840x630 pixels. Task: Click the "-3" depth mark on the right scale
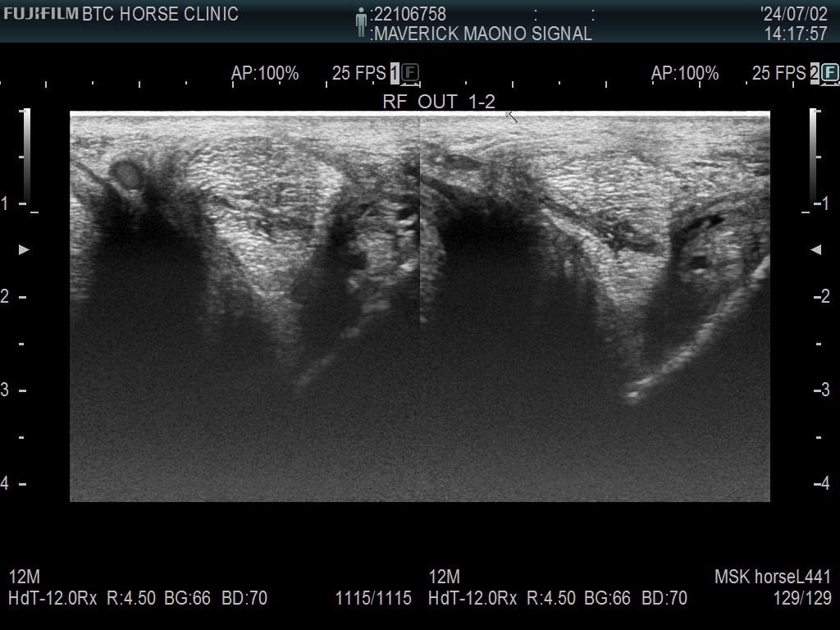822,390
